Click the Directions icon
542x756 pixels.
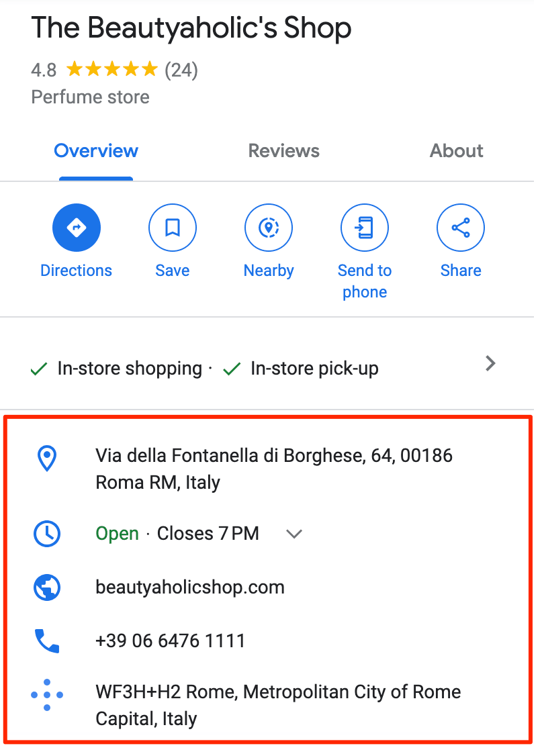[x=76, y=227]
